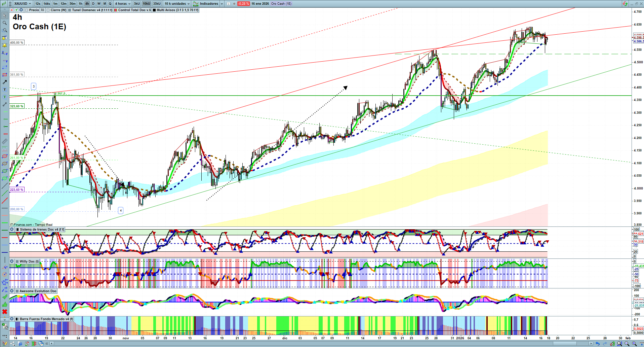Pick the ruler measurement tool
Viewport: 644px width, 347px height.
click(5, 141)
